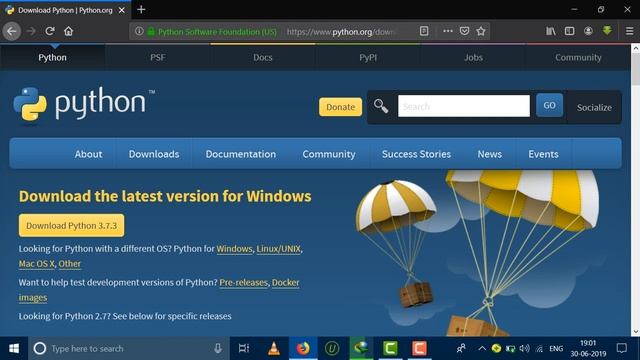Open page actions three-dot menu
640x360 pixels.
448,31
